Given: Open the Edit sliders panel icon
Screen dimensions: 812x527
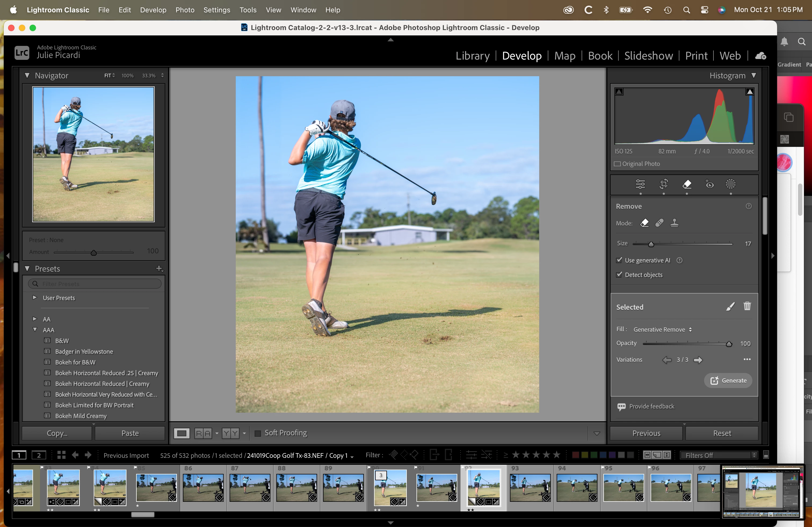Looking at the screenshot, I should 640,184.
